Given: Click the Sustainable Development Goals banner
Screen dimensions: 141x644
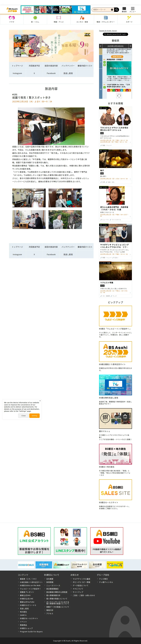Looking at the screenshot, I should (x=26, y=565).
